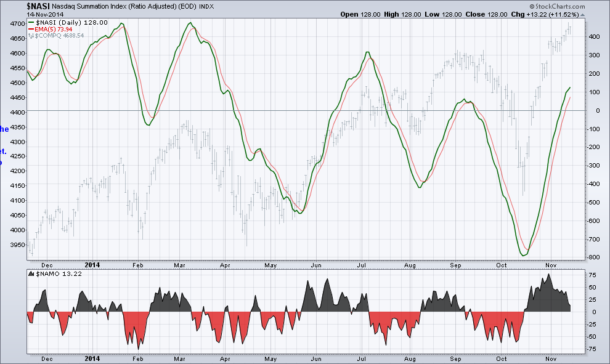This screenshot has width=610, height=364.
Task: Click the green line swatch for $NASI (Daily)
Action: [x=31, y=23]
